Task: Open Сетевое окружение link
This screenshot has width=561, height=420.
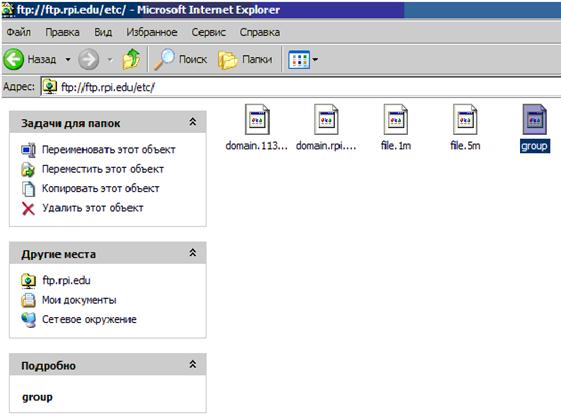Action: coord(89,319)
